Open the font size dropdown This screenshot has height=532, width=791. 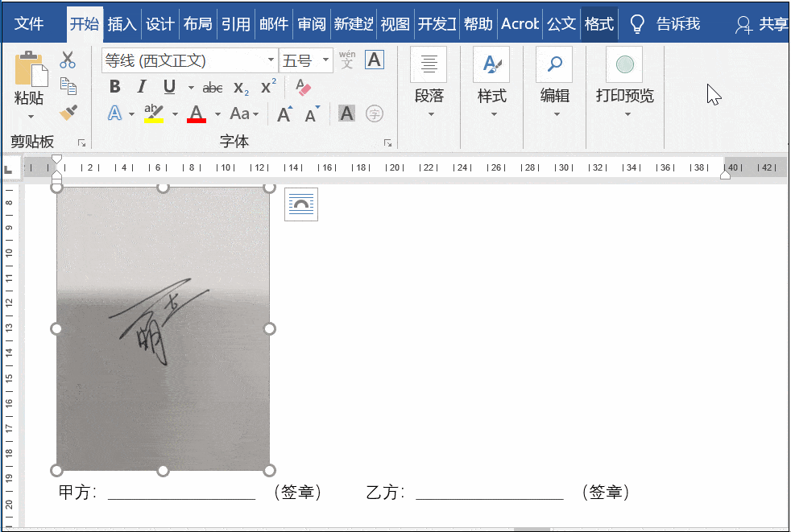[x=326, y=60]
